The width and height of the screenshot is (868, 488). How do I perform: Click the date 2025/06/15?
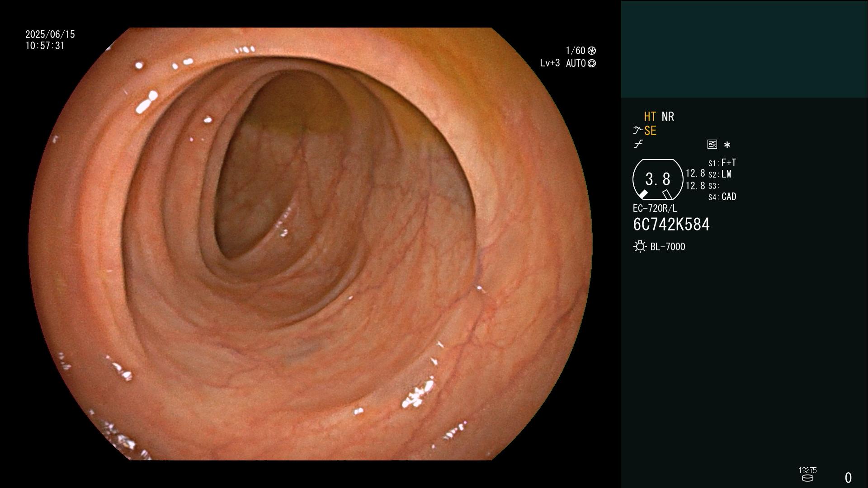pos(50,34)
